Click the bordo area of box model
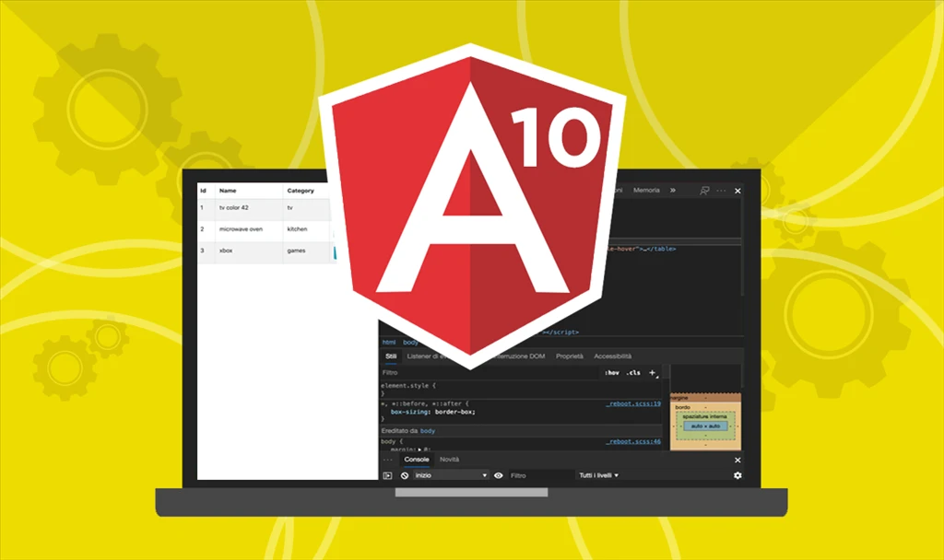The image size is (944, 560). (683, 407)
